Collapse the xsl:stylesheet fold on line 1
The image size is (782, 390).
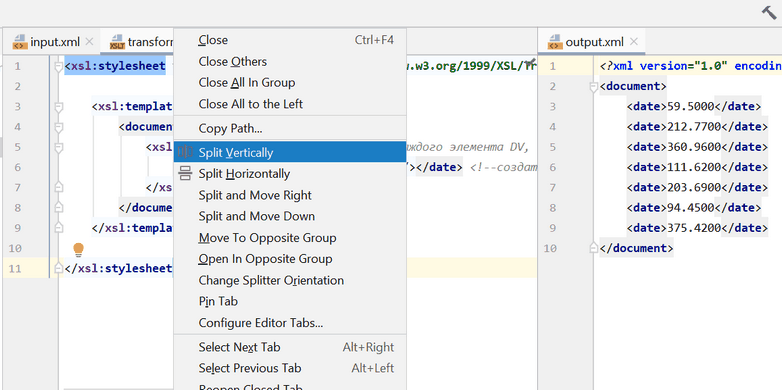pyautogui.click(x=59, y=66)
